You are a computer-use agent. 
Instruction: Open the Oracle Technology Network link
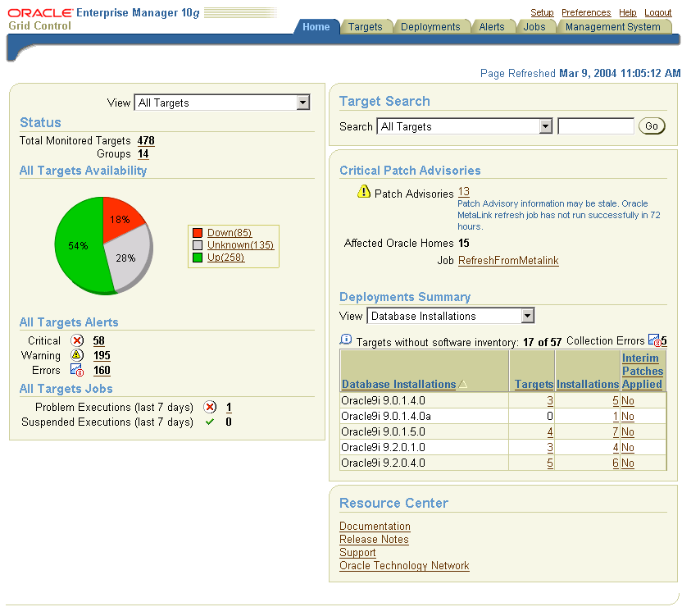click(404, 565)
